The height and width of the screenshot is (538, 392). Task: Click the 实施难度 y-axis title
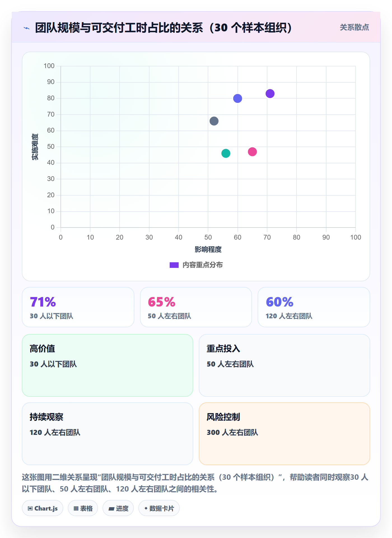coord(35,147)
